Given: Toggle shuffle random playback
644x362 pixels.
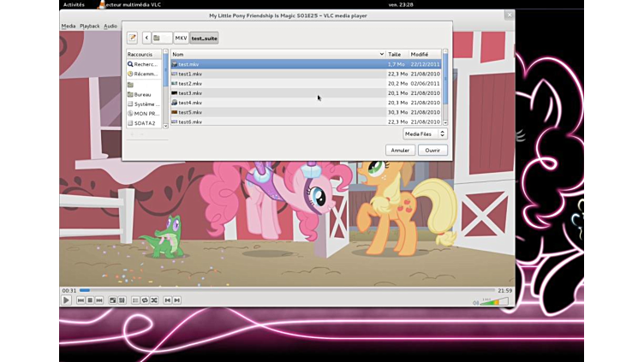Looking at the screenshot, I should 154,300.
